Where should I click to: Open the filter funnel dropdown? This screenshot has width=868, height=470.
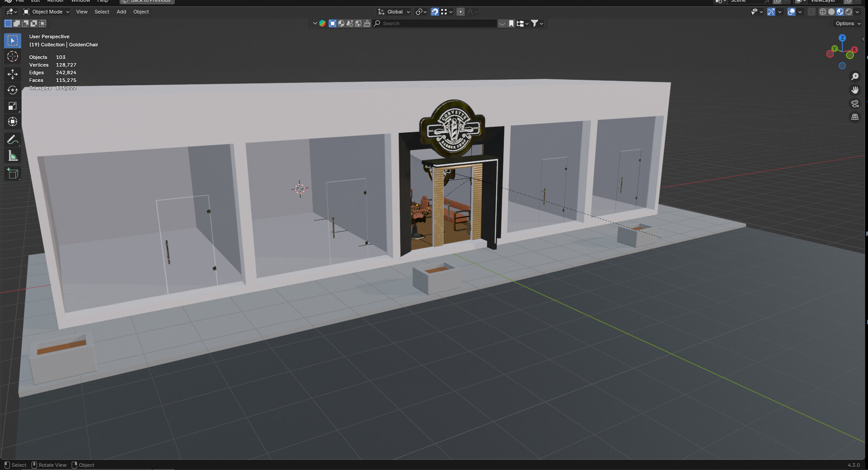click(x=537, y=23)
